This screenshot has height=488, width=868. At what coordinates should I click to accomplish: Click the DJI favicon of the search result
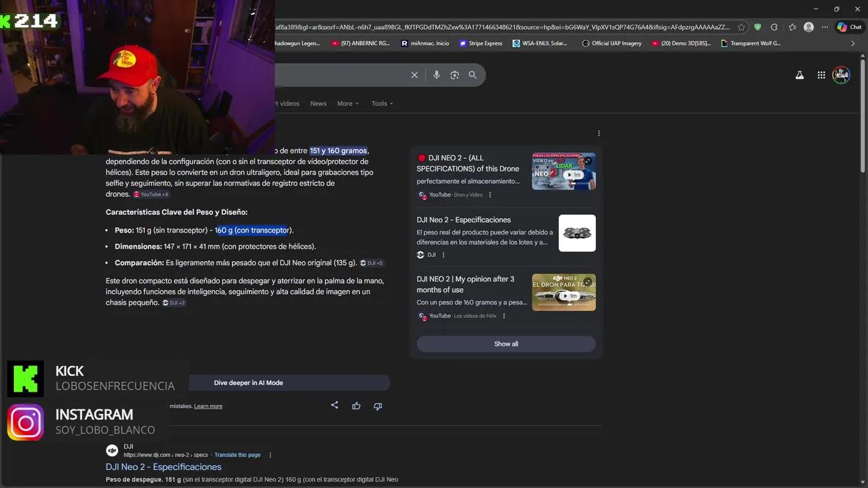click(x=112, y=451)
